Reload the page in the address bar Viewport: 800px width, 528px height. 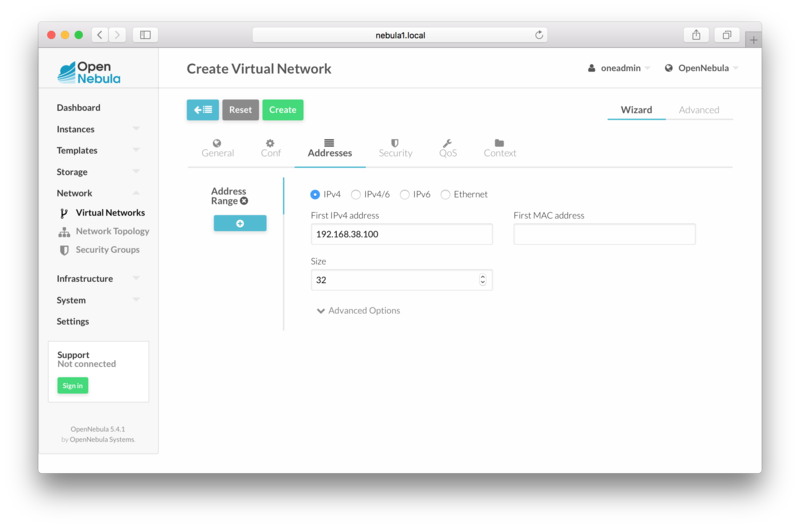coord(539,35)
